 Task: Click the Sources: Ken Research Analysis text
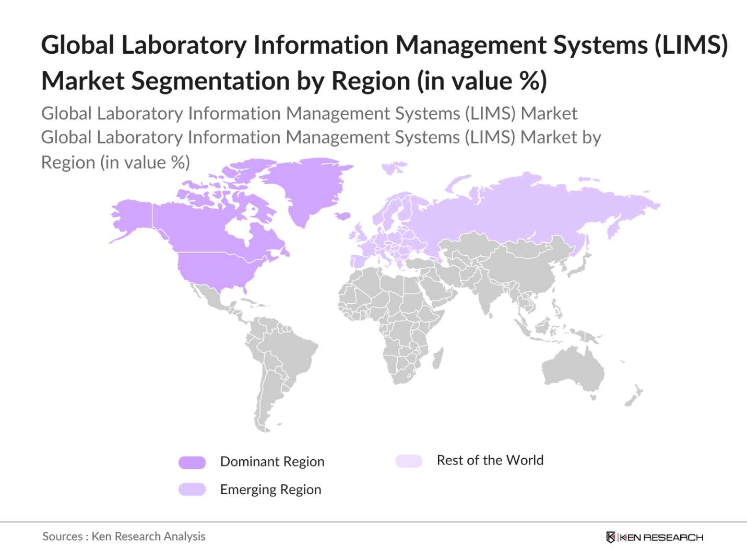[124, 537]
